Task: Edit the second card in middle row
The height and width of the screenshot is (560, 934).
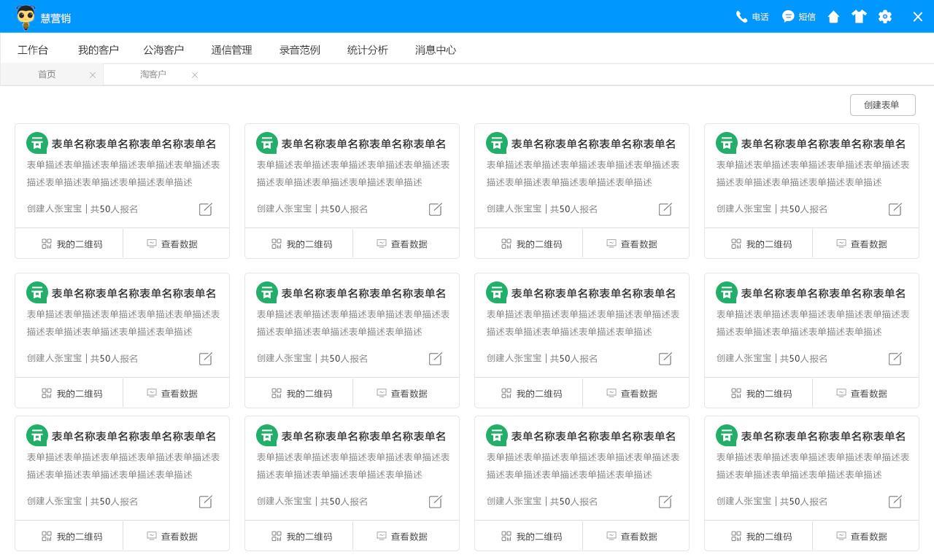Action: 436,359
